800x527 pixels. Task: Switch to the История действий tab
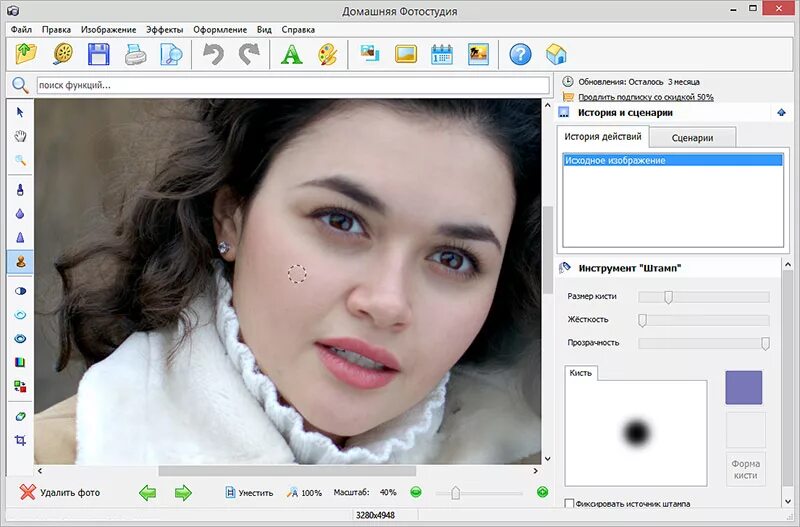pos(603,137)
